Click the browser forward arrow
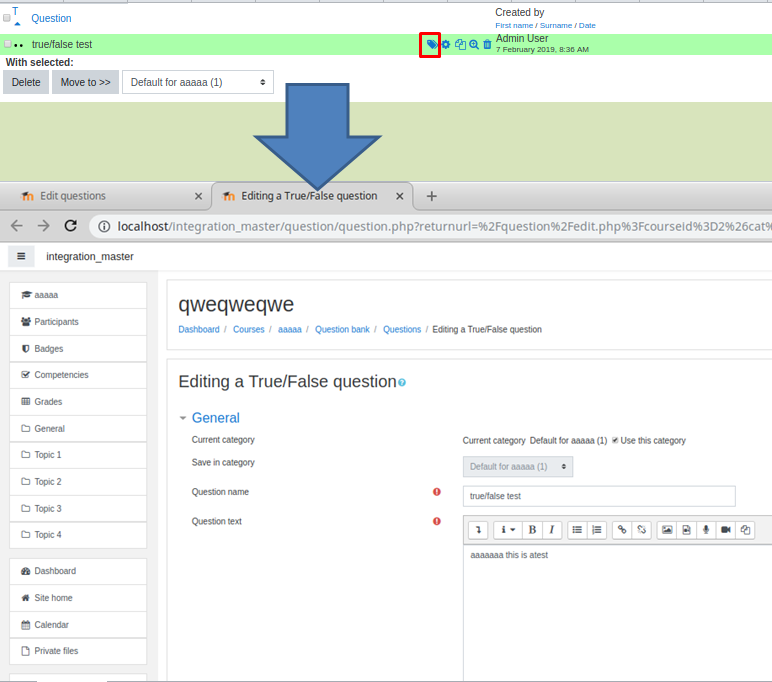 (44, 226)
